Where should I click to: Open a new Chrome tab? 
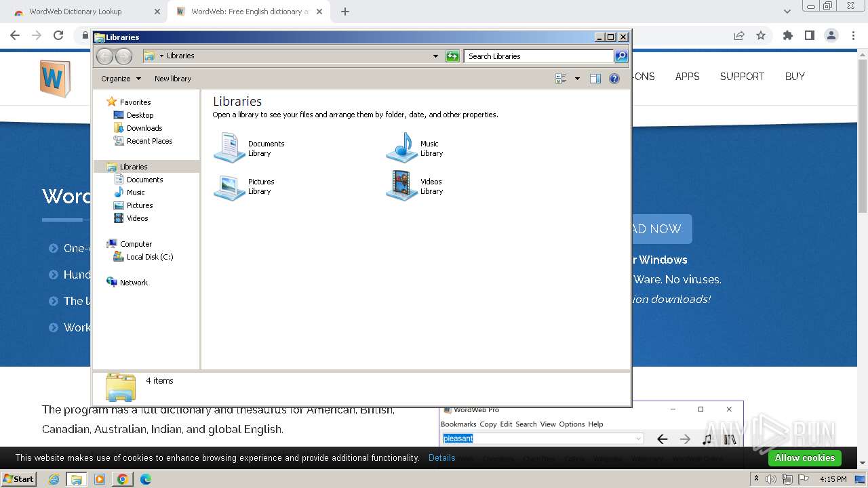(345, 12)
